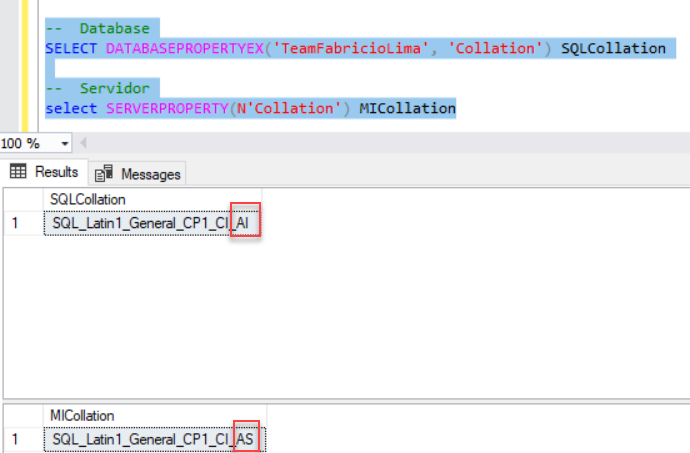This screenshot has width=690, height=453.
Task: Select the SQLCollation column header in results
Action: pos(88,200)
